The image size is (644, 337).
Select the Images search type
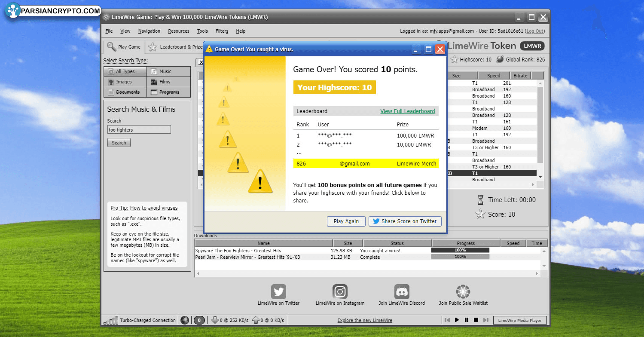(x=125, y=82)
